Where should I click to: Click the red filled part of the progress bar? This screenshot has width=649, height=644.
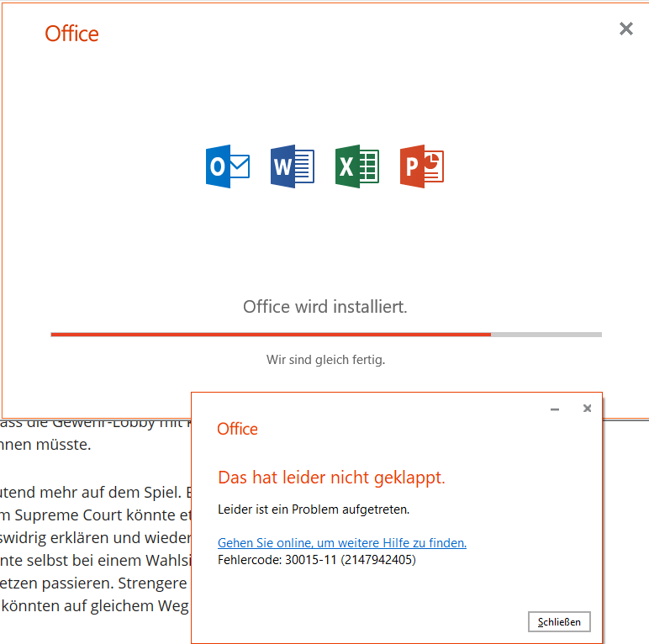[269, 335]
